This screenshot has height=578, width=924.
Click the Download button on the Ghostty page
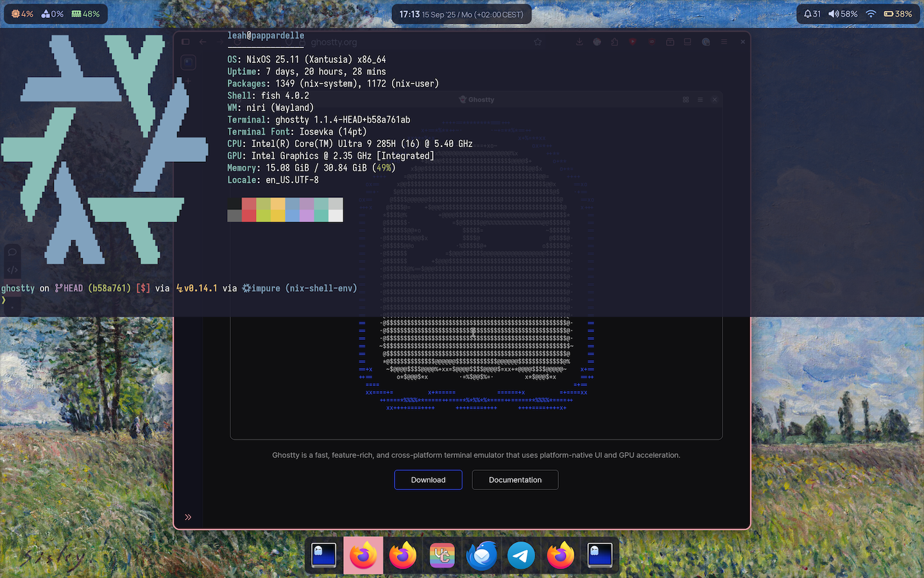click(428, 480)
